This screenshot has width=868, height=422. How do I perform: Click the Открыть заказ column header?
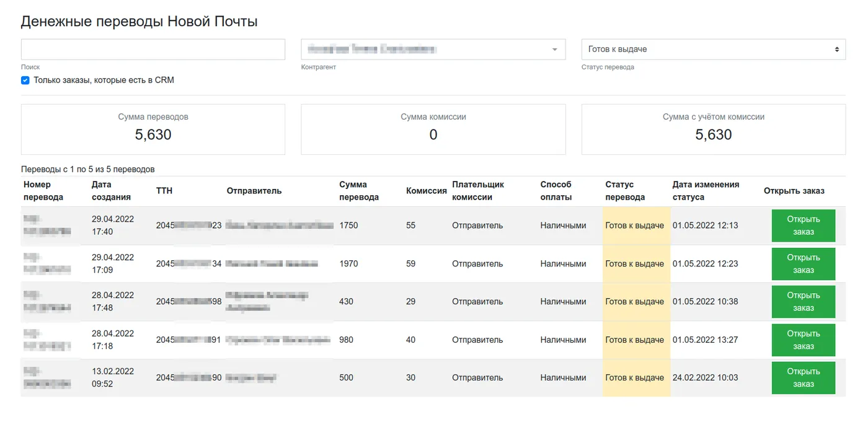coord(794,191)
